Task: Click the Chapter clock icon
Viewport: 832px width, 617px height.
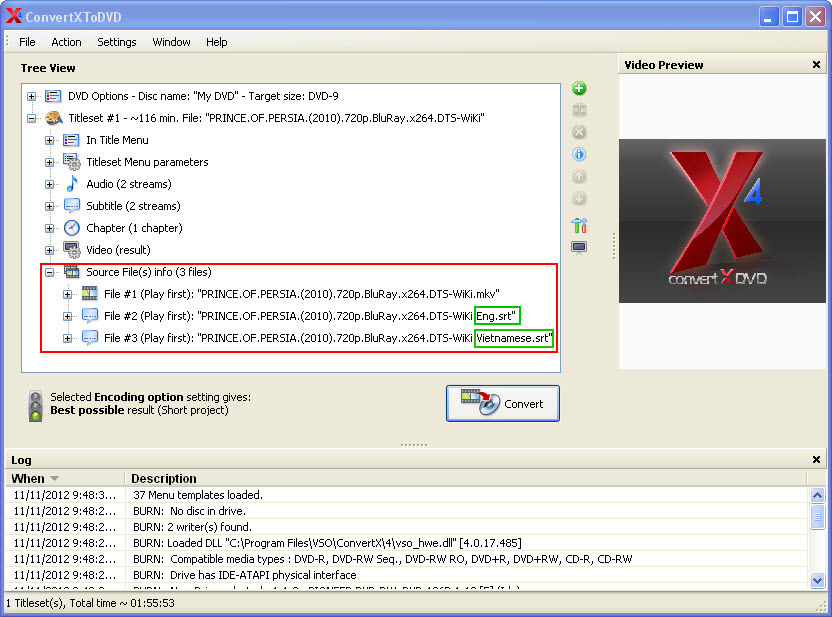Action: point(72,228)
